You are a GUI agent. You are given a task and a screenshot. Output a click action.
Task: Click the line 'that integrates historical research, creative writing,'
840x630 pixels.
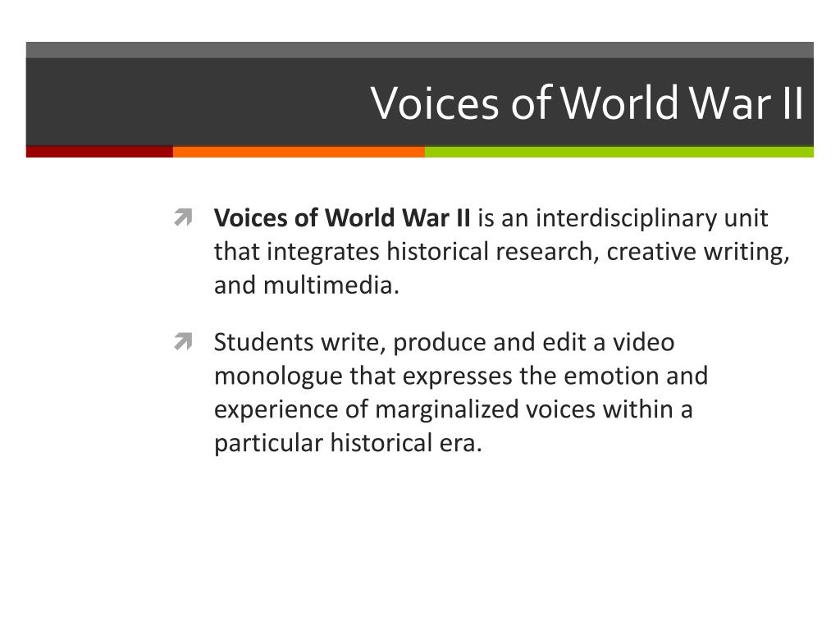[502, 252]
